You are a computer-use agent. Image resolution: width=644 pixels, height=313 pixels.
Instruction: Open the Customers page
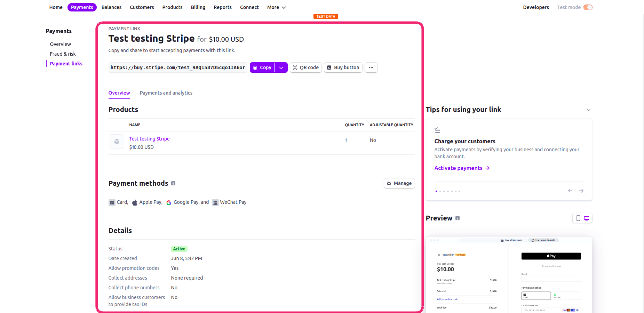[x=142, y=7]
